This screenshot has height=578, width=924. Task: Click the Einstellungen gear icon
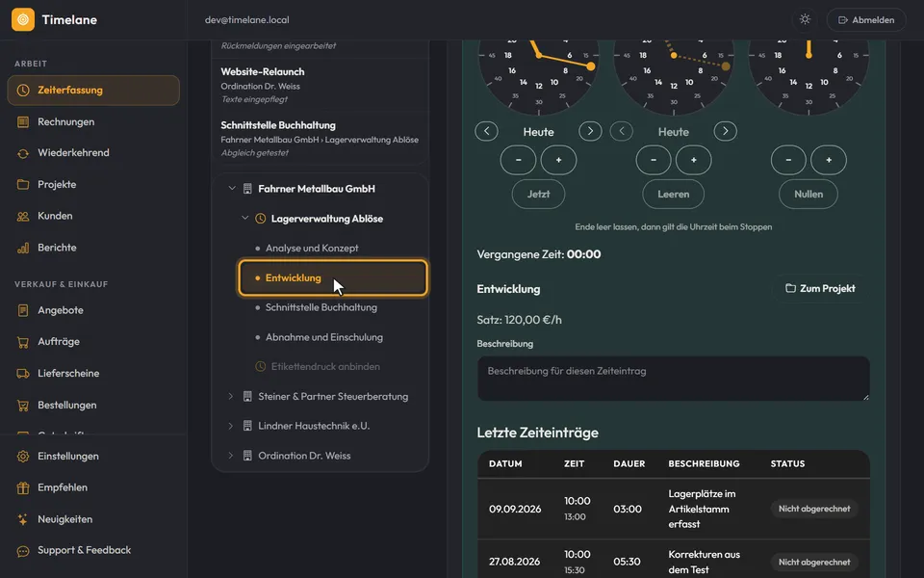tap(23, 457)
